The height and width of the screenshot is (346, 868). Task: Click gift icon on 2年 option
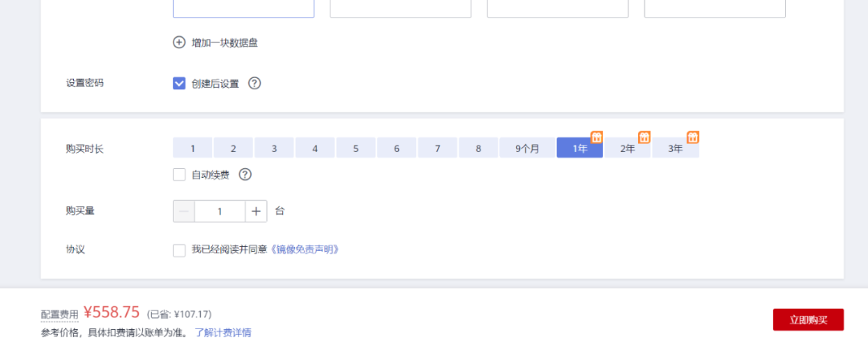click(x=645, y=137)
